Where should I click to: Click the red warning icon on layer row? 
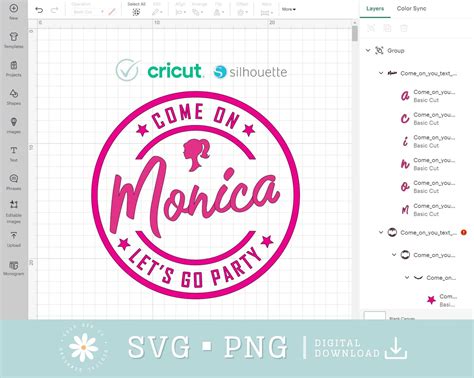[x=464, y=232]
